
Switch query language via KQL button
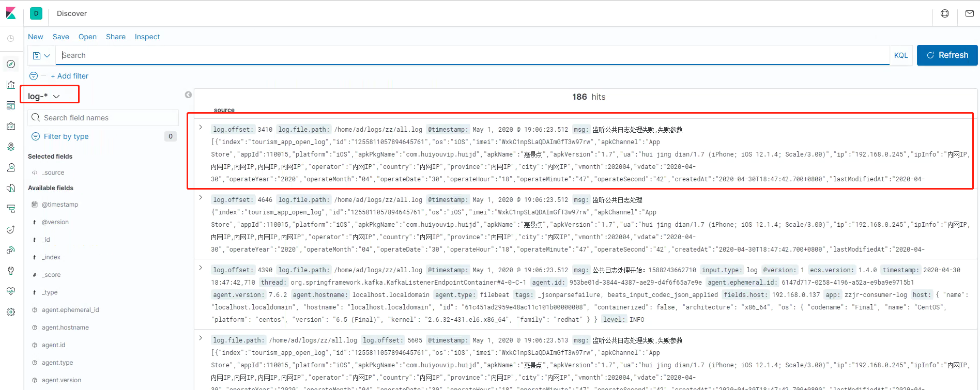[901, 55]
